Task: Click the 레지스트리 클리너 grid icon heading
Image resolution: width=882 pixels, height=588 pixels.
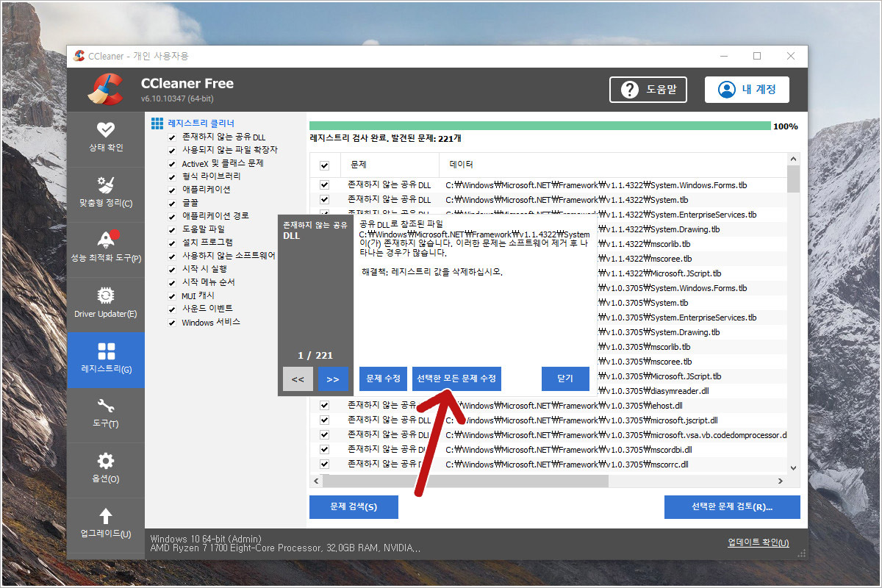Action: [193, 123]
